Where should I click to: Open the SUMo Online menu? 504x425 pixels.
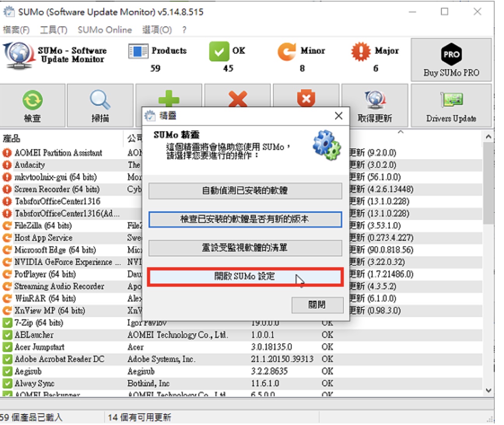(105, 30)
